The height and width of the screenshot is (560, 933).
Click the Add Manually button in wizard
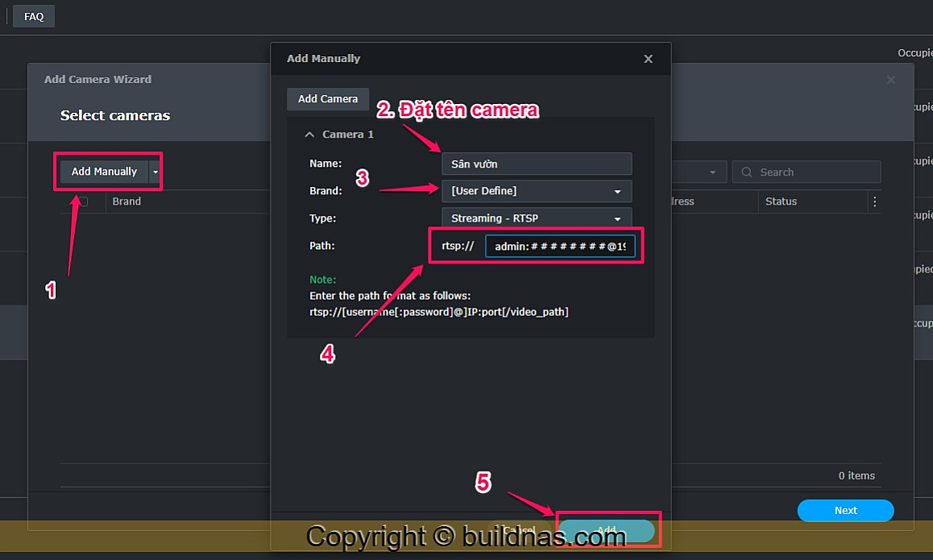[x=104, y=172]
